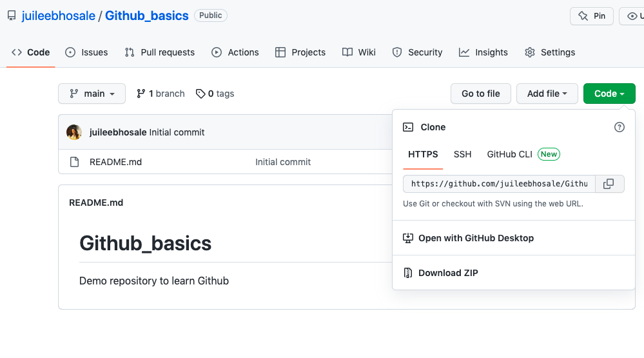Image resolution: width=644 pixels, height=358 pixels.
Task: Click the New badge next to GitHub CLI
Action: click(549, 154)
